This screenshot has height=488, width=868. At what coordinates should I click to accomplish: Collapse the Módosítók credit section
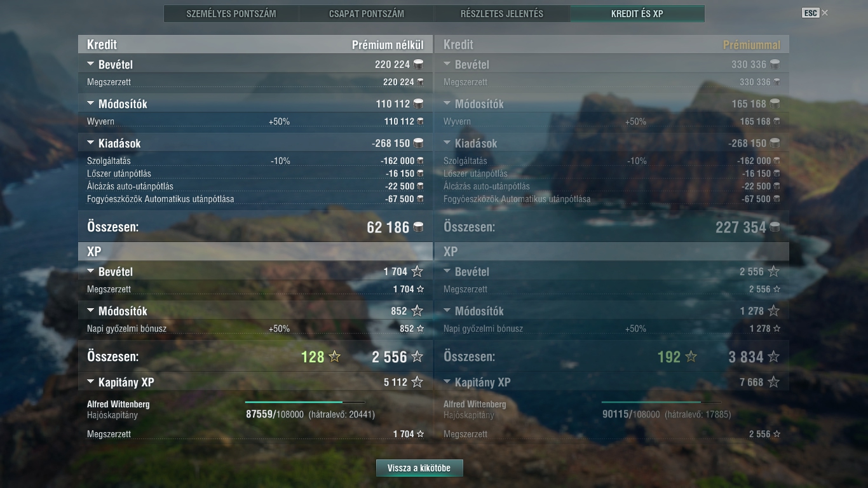[91, 104]
